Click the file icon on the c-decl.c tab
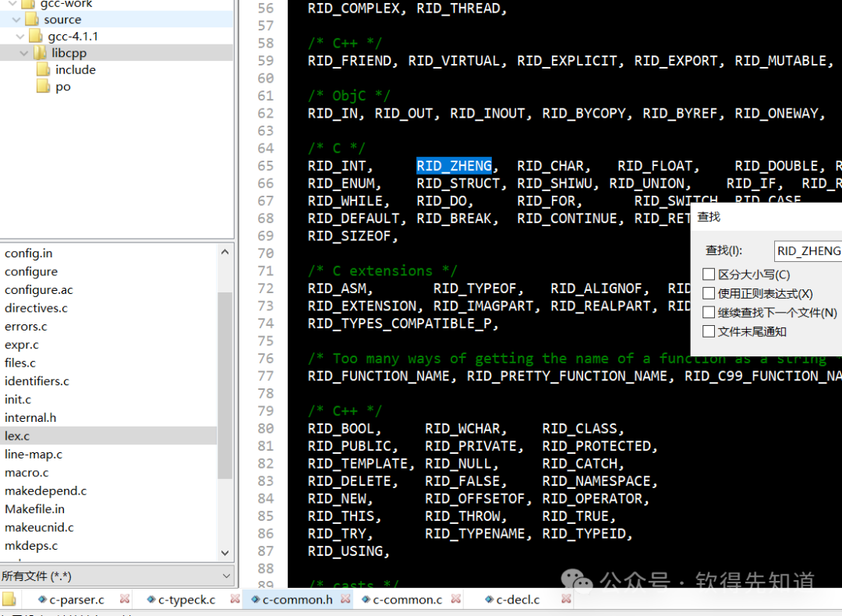 point(490,599)
